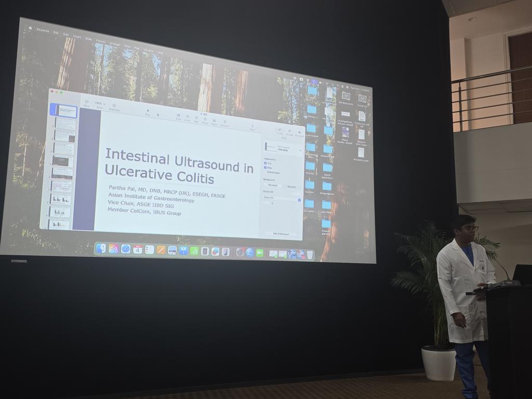This screenshot has height=399, width=532.
Task: Open Calculator in the Dock
Action: coord(205,252)
